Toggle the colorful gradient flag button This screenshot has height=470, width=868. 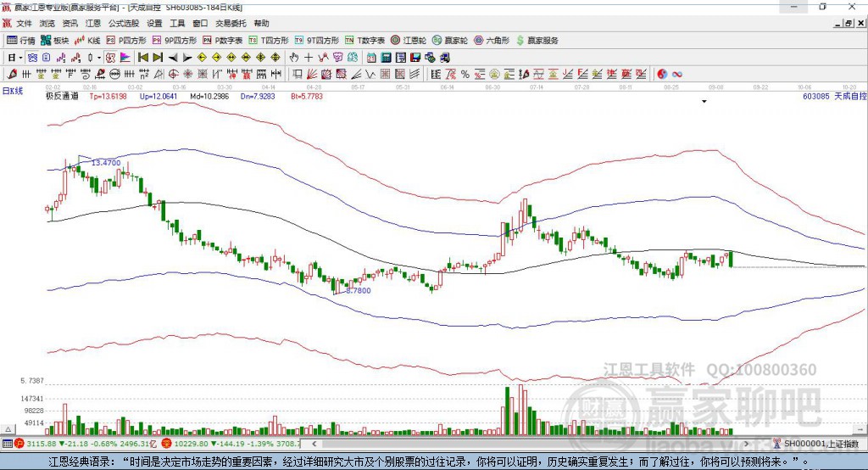(x=125, y=58)
